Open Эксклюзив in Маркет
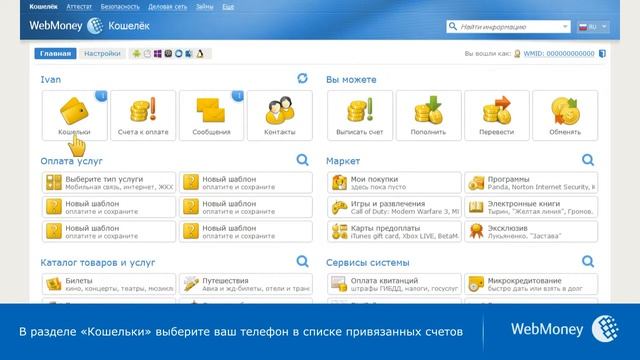The width and height of the screenshot is (640, 360). pos(531,231)
